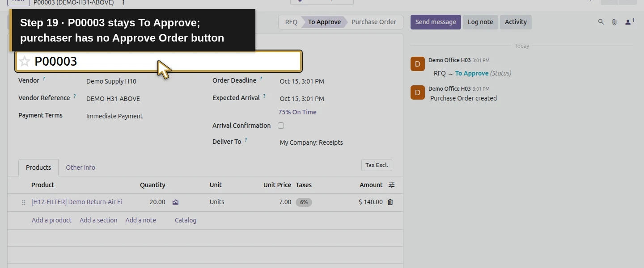
Task: Sort by the Unit Price column header
Action: click(x=277, y=185)
